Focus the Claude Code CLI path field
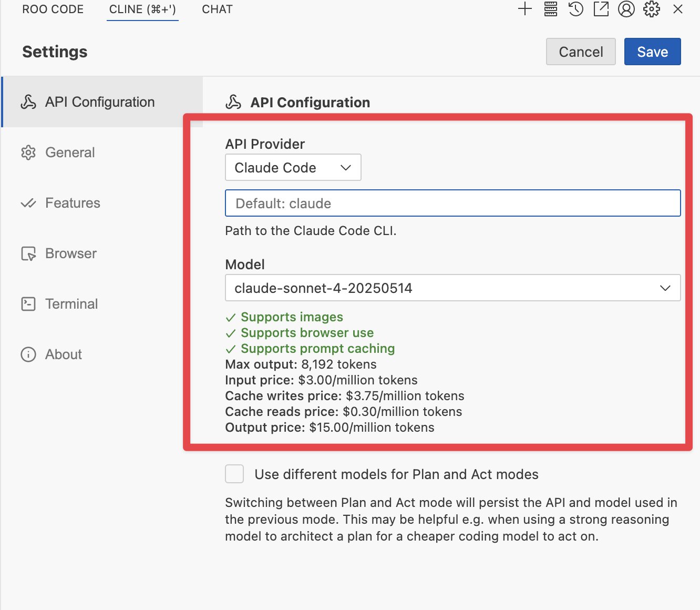The width and height of the screenshot is (700, 610). click(x=452, y=203)
